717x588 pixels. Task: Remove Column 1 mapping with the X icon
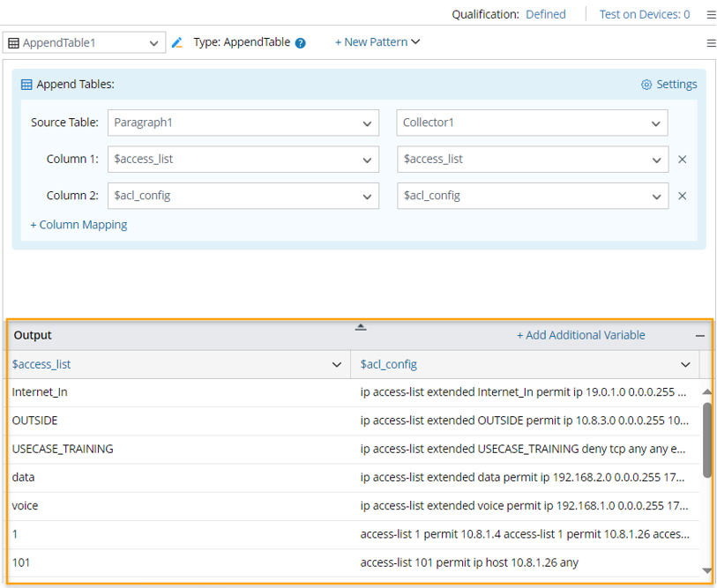(682, 160)
